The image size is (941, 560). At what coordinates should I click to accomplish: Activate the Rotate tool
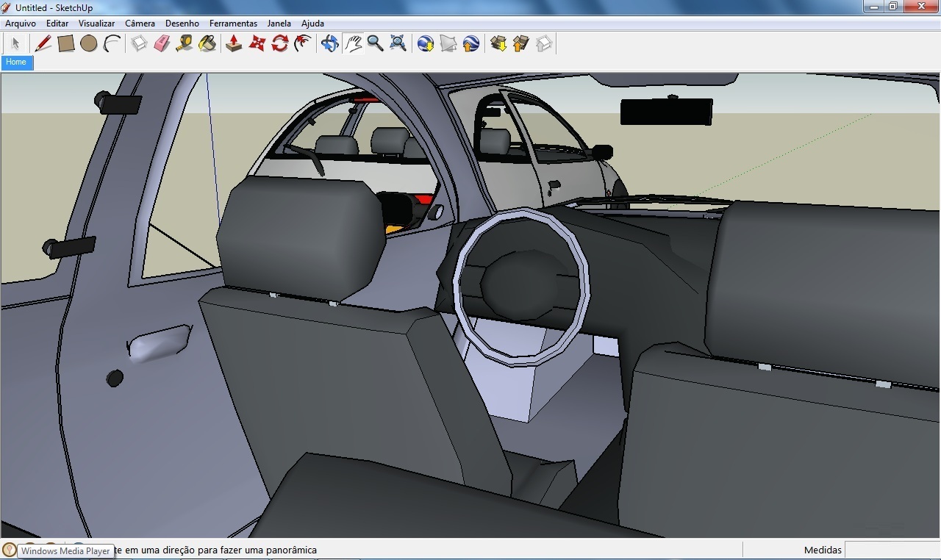point(280,43)
